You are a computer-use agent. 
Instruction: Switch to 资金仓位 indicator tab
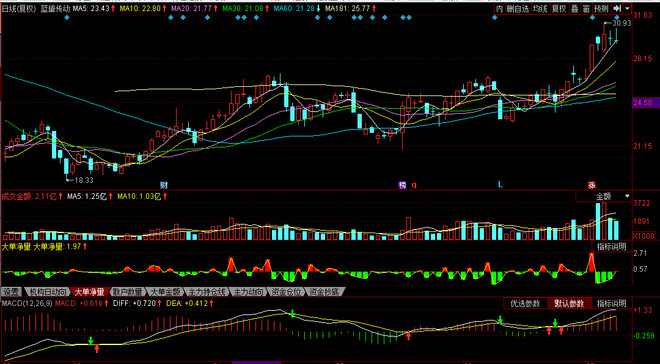[286, 291]
